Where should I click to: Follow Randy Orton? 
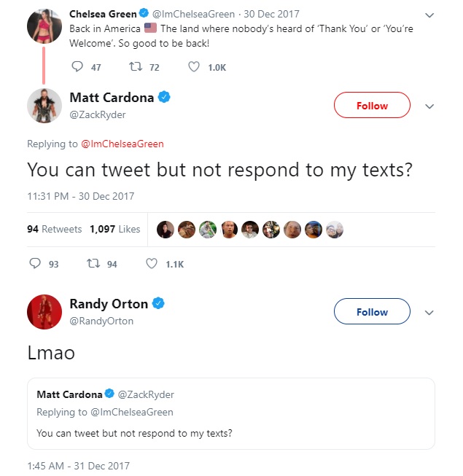pos(372,312)
